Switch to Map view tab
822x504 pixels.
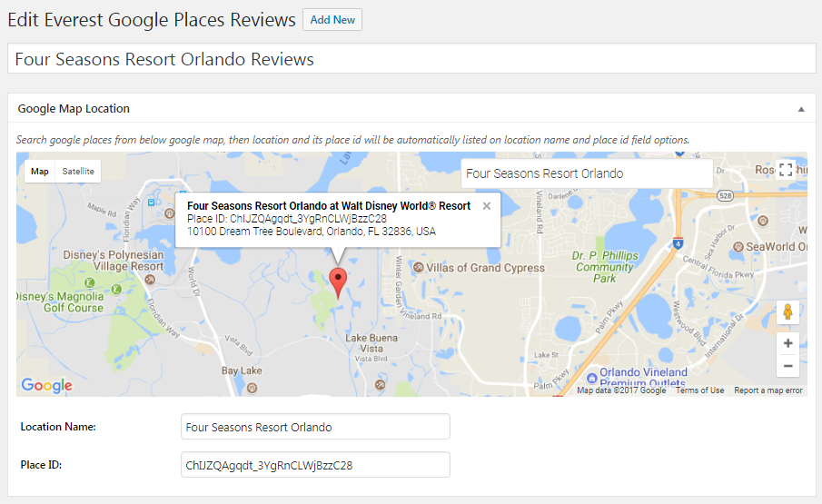tap(40, 172)
